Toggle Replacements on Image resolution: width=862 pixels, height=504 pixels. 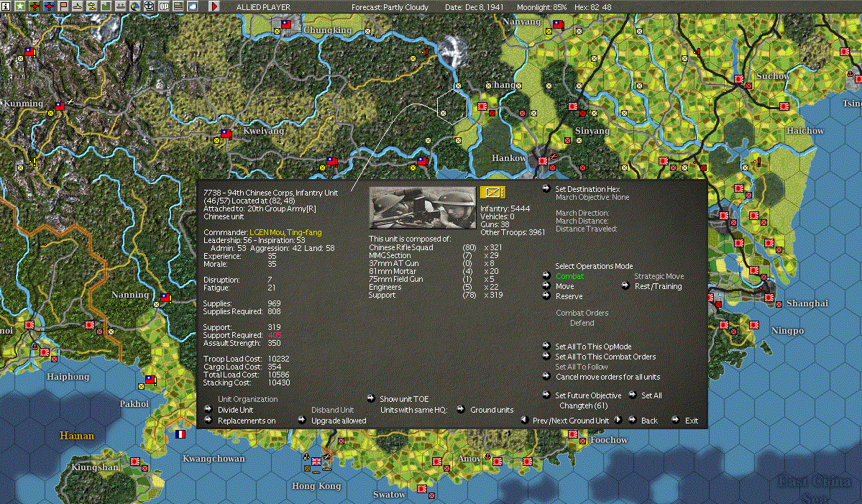tap(247, 421)
